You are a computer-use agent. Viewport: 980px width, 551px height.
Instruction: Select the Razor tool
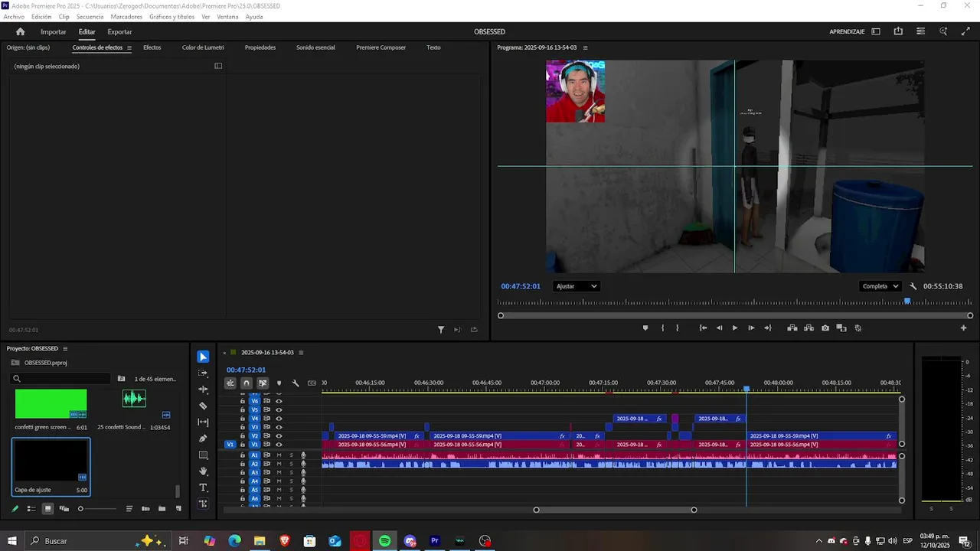pos(203,406)
